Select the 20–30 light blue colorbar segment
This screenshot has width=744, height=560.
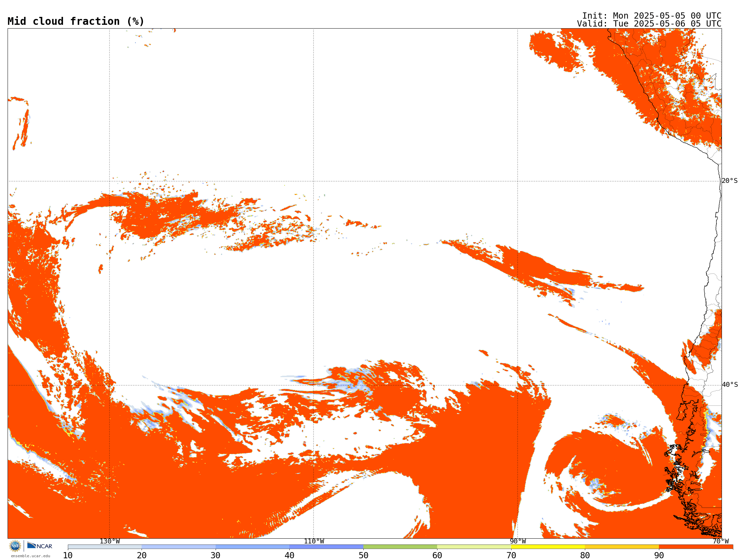[x=178, y=547]
